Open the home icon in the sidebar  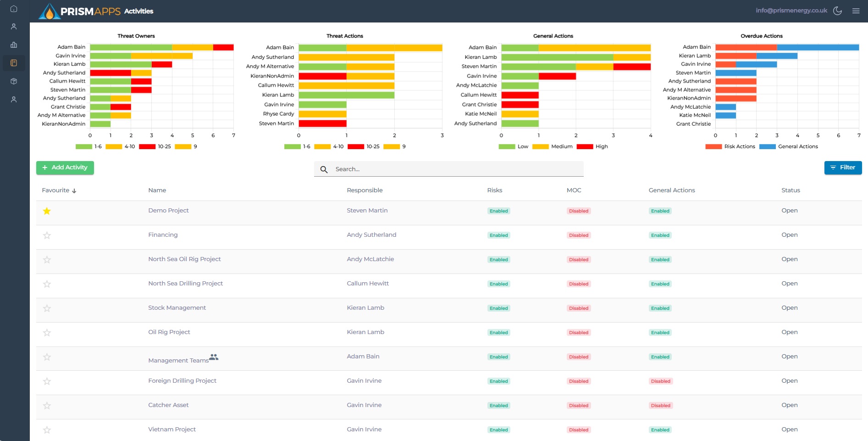14,9
